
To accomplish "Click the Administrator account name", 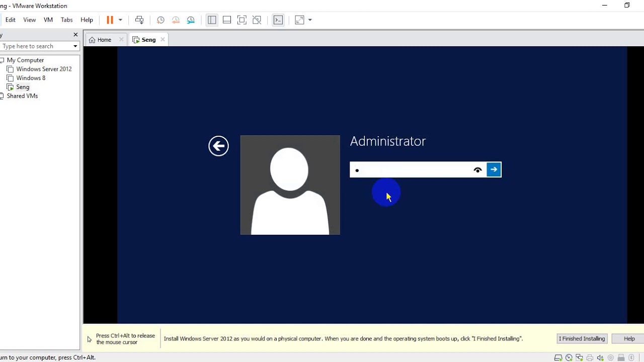I will [x=388, y=141].
